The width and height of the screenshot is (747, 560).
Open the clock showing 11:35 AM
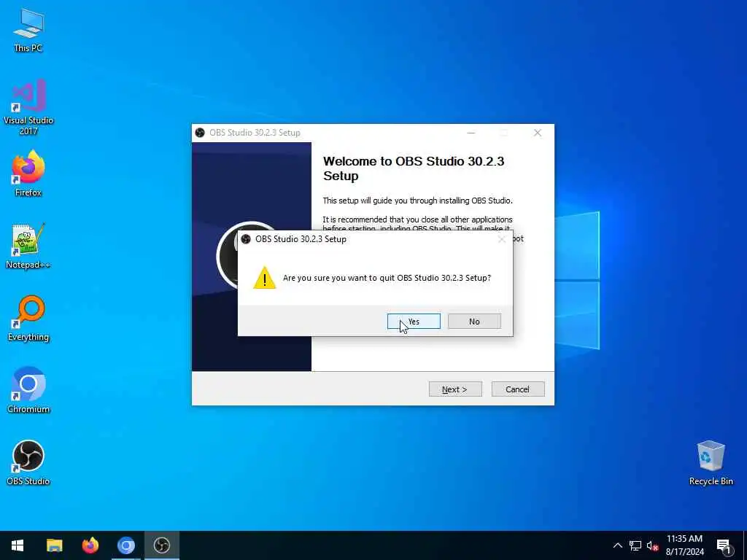[x=684, y=545]
